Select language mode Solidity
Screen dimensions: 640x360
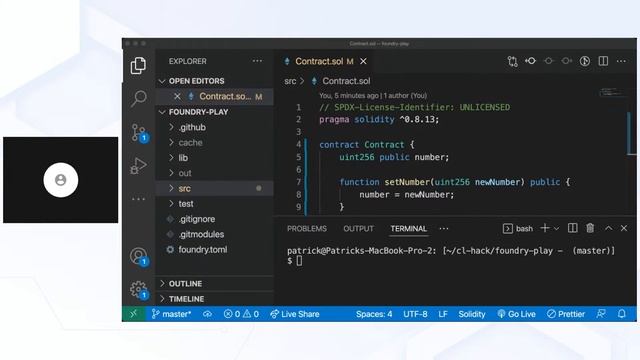pos(472,314)
